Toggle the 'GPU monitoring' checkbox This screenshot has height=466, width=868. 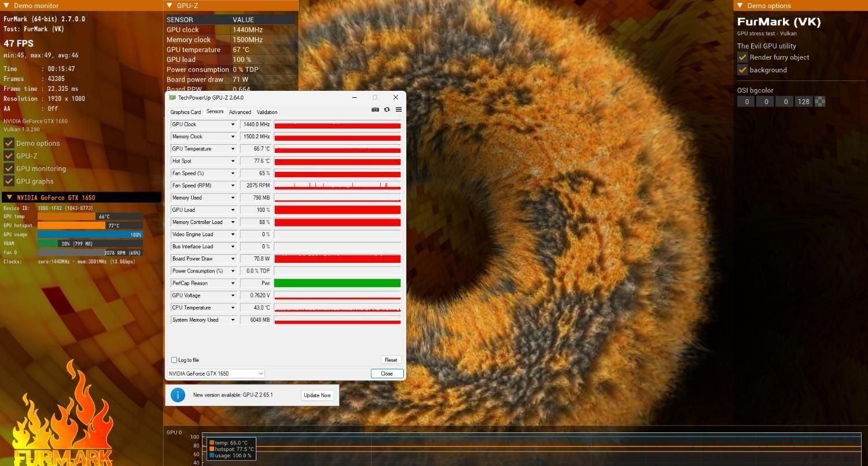[x=9, y=168]
